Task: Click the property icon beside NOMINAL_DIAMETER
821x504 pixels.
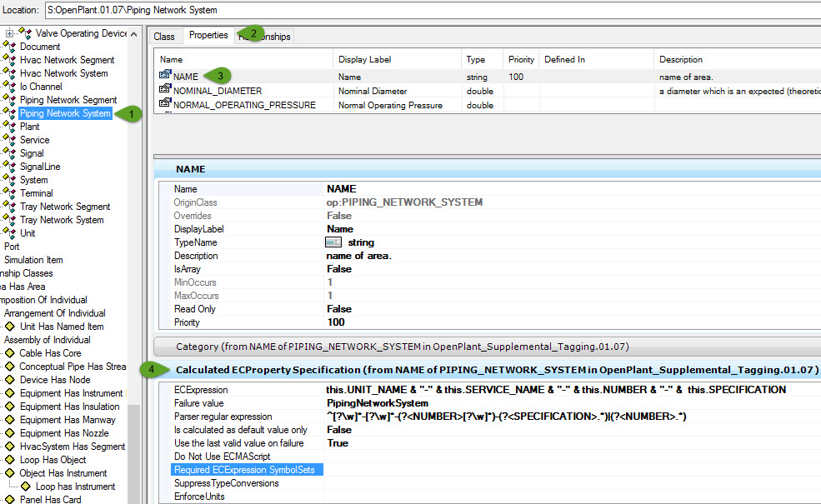Action: (165, 89)
